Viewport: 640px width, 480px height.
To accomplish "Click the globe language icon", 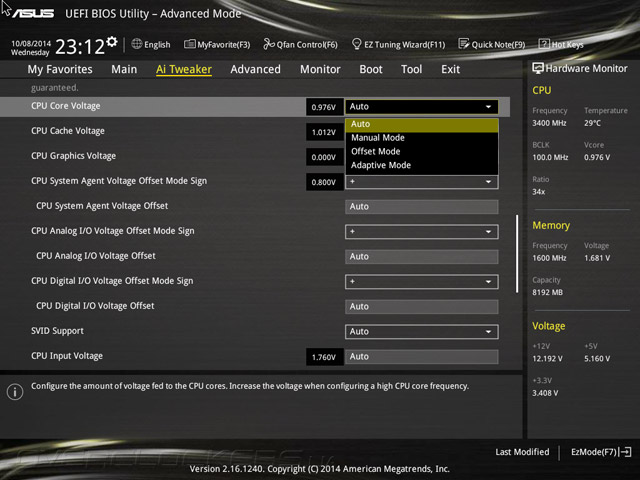I will pyautogui.click(x=137, y=44).
